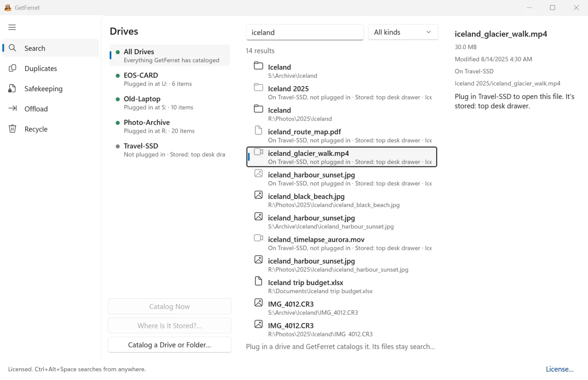Click the Catalog Now button
This screenshot has width=588, height=380.
tap(170, 307)
